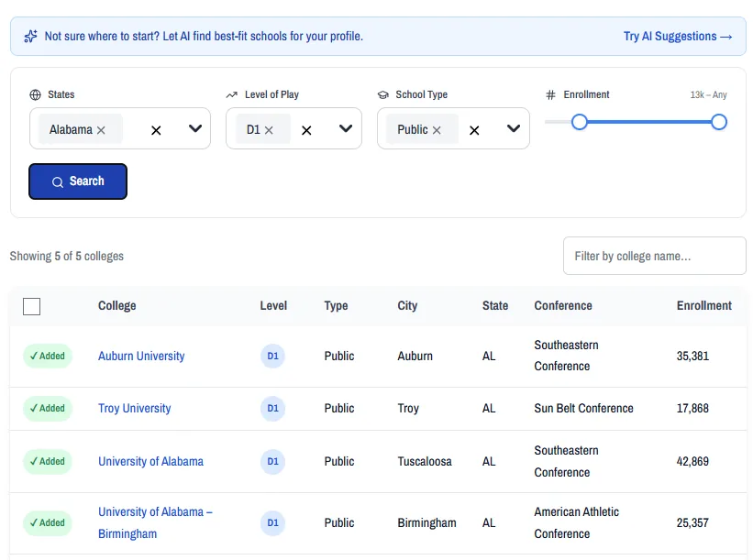Image resolution: width=753 pixels, height=560 pixels.
Task: Click enrollment value 25,357
Action: coord(692,523)
